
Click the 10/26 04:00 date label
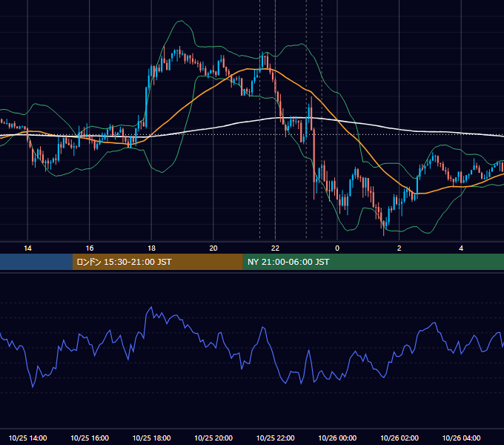[x=461, y=438]
